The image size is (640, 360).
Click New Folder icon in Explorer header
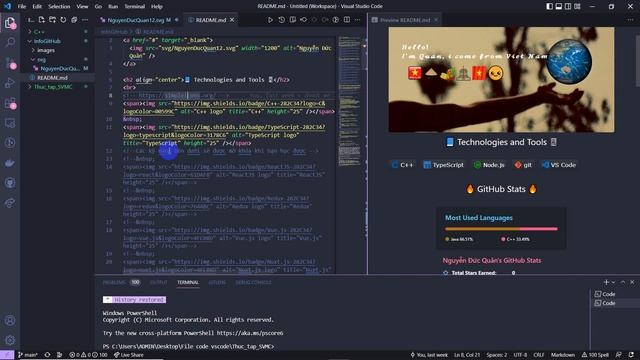52,20
